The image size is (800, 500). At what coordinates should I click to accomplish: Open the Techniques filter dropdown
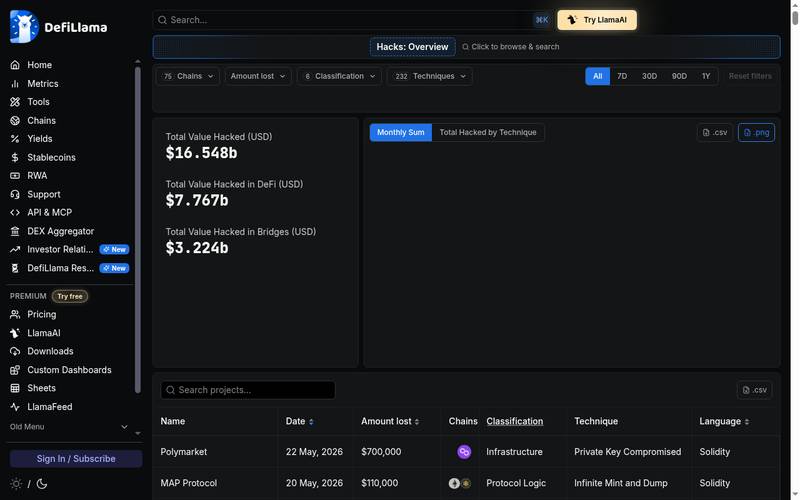(x=430, y=76)
